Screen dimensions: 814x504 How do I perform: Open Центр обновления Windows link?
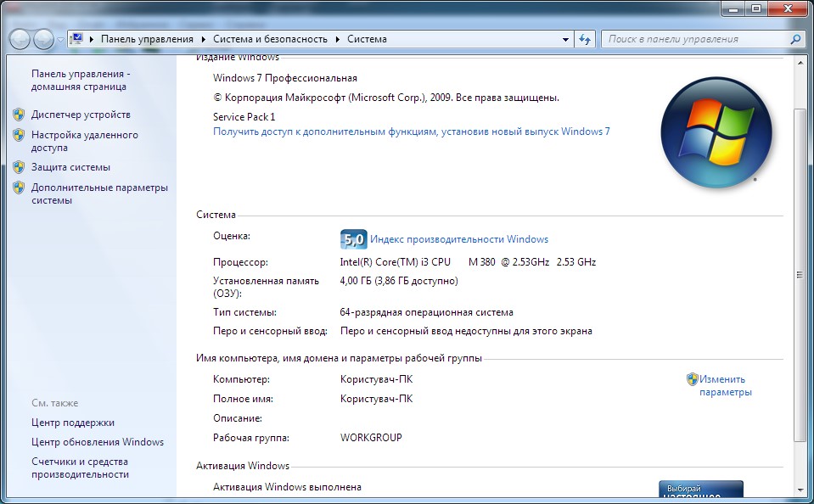pos(98,442)
